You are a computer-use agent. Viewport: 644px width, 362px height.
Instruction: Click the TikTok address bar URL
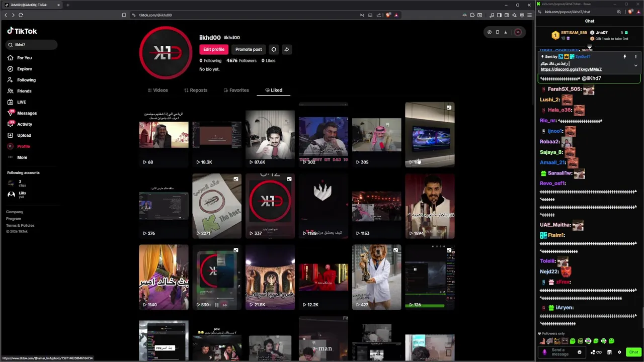click(x=155, y=15)
